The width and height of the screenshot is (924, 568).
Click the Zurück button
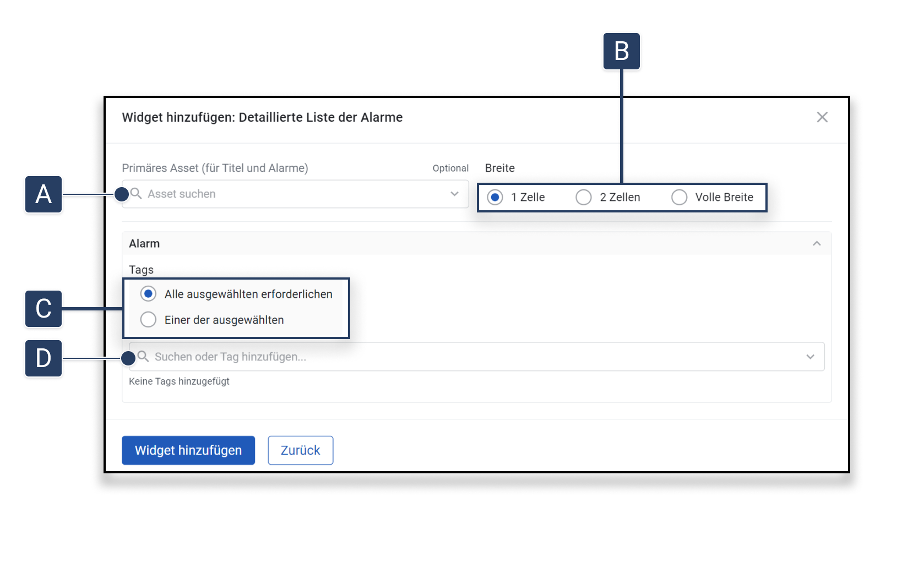click(301, 450)
